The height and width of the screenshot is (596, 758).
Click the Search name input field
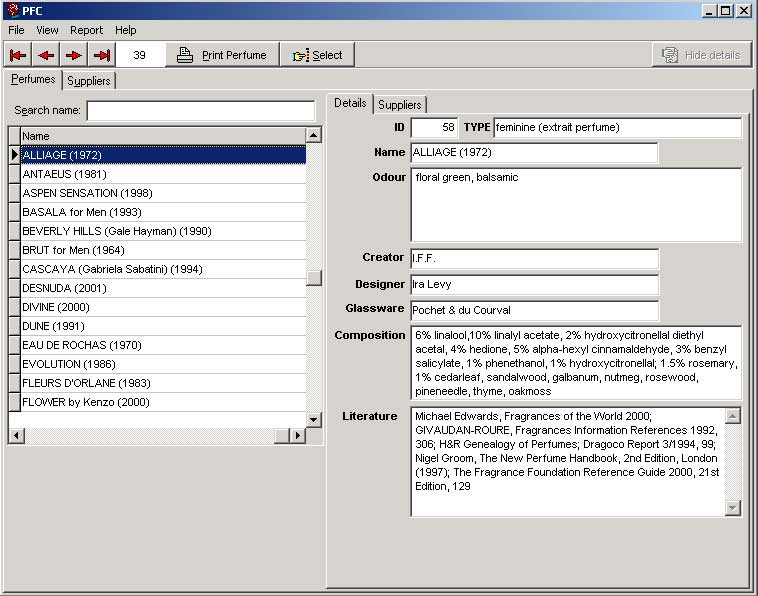pyautogui.click(x=201, y=111)
